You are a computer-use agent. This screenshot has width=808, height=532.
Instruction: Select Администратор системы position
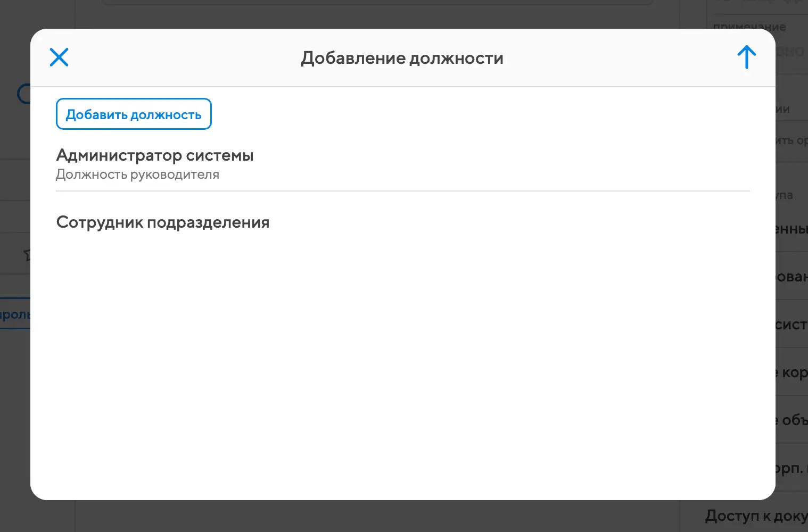click(155, 155)
